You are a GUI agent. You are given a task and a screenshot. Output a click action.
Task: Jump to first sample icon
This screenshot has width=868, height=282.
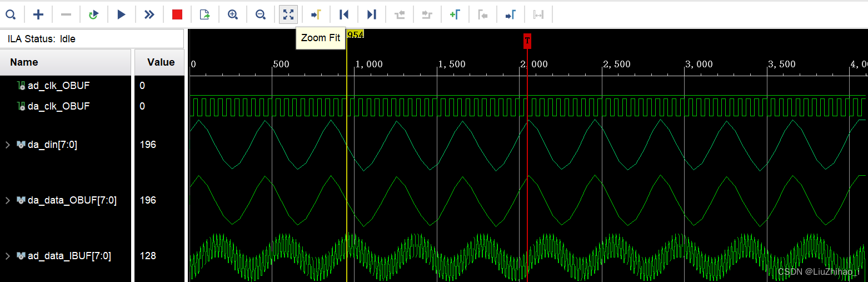[343, 14]
